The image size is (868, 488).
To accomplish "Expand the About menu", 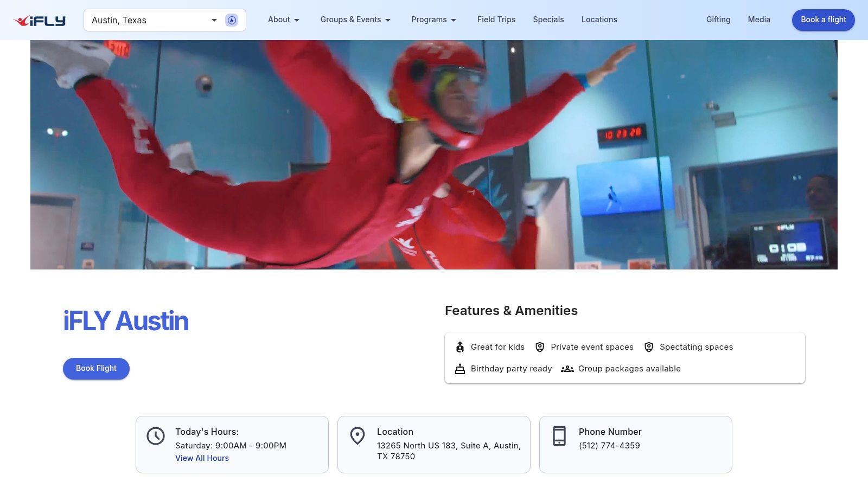I will tap(284, 20).
